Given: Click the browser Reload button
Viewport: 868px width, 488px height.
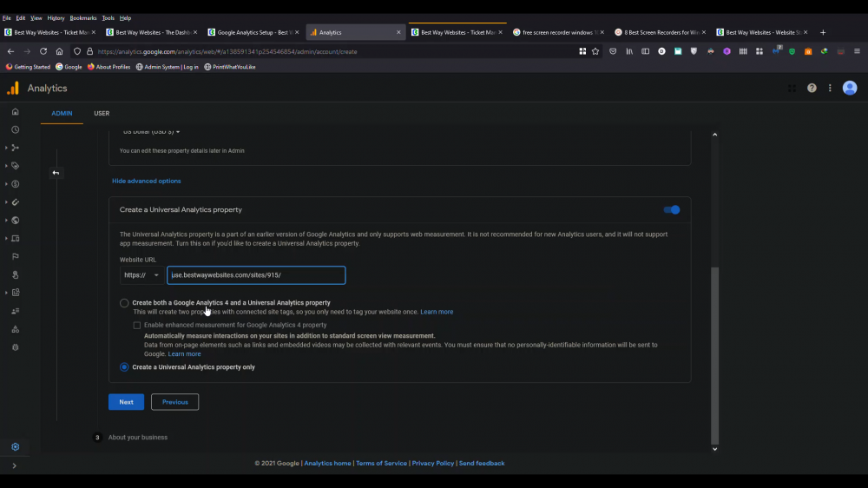Looking at the screenshot, I should 43,51.
